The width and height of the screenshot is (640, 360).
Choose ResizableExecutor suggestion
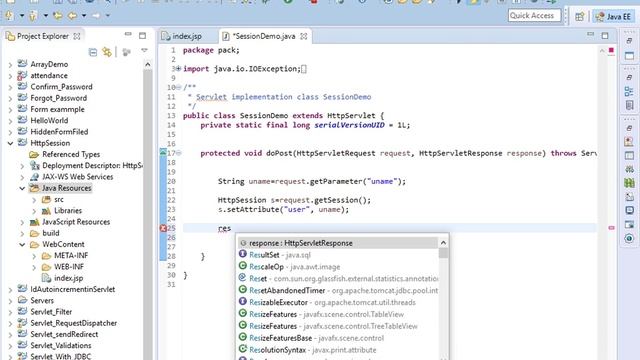tap(338, 302)
